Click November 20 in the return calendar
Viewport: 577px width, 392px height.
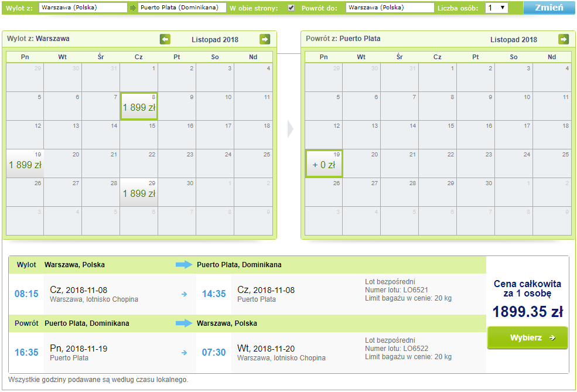pyautogui.click(x=362, y=163)
